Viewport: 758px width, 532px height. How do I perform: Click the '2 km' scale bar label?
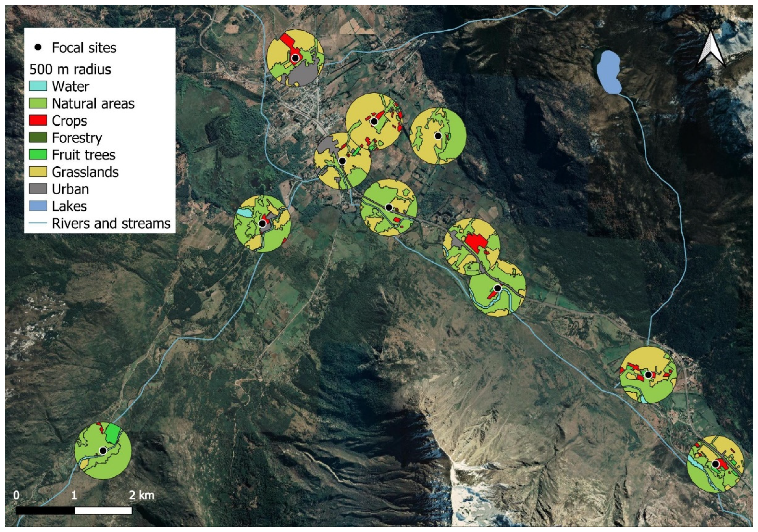click(x=141, y=495)
